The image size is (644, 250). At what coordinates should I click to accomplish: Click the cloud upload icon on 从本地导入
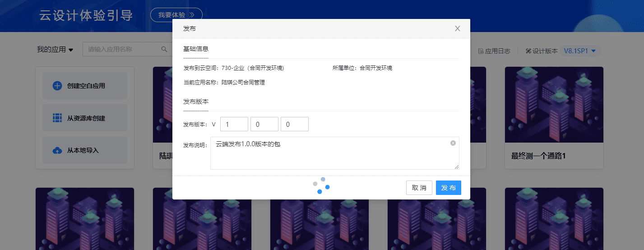click(57, 151)
